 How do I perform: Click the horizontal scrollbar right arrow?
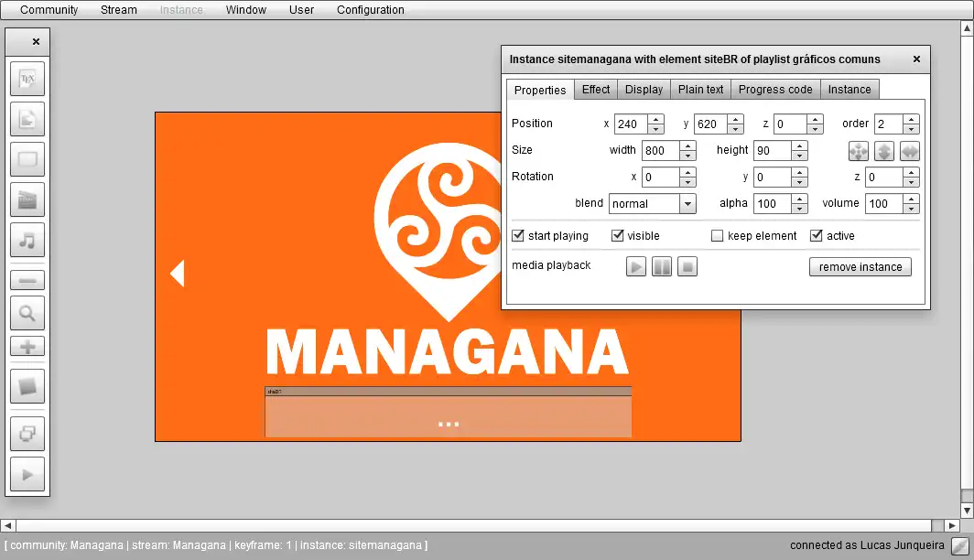[953, 526]
